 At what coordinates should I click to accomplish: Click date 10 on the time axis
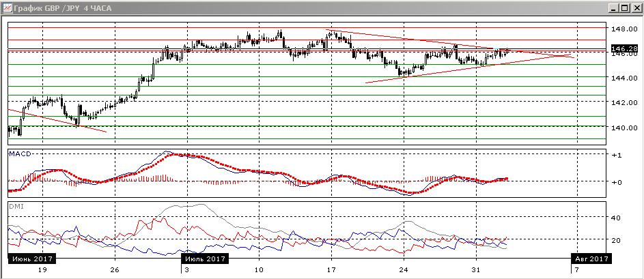click(259, 270)
